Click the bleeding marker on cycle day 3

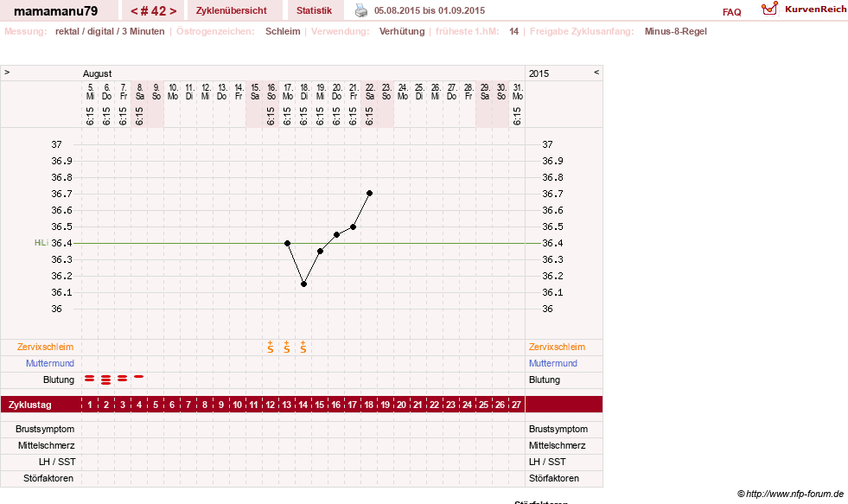[x=122, y=379]
